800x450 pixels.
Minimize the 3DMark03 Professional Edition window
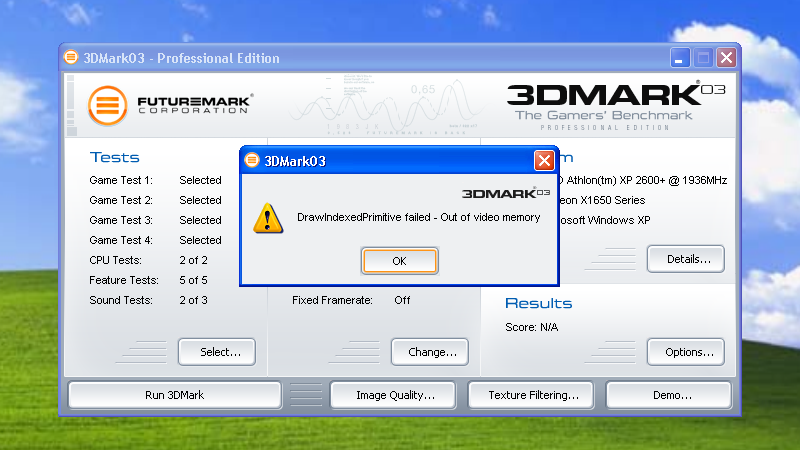coord(680,58)
